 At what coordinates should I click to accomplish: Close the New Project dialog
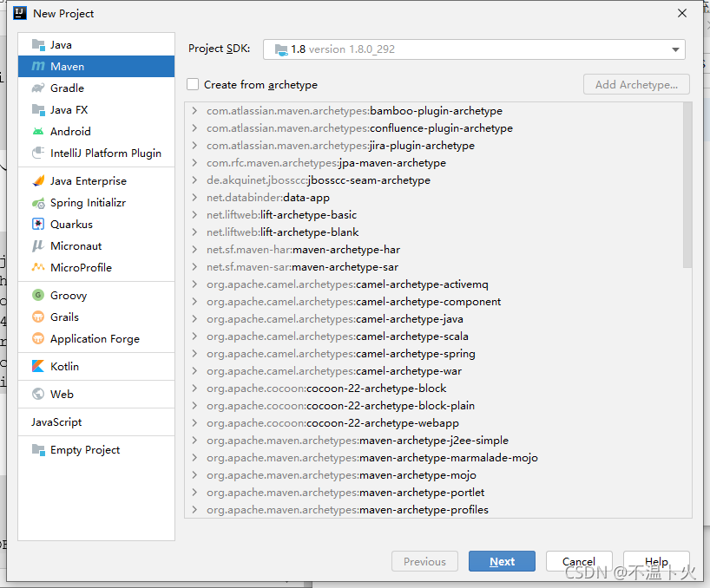tap(682, 14)
